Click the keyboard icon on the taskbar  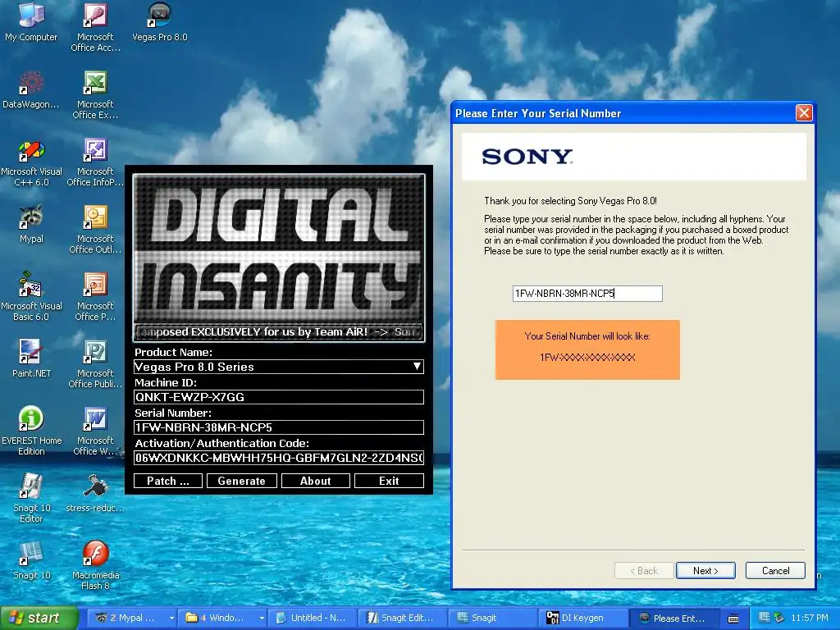click(x=733, y=619)
